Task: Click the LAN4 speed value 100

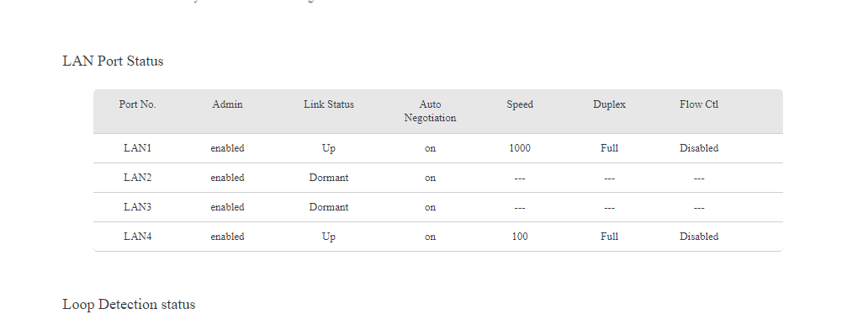Action: point(520,237)
